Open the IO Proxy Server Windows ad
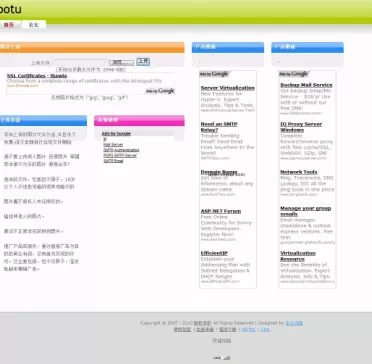The width and height of the screenshot is (372, 364). coord(301,127)
